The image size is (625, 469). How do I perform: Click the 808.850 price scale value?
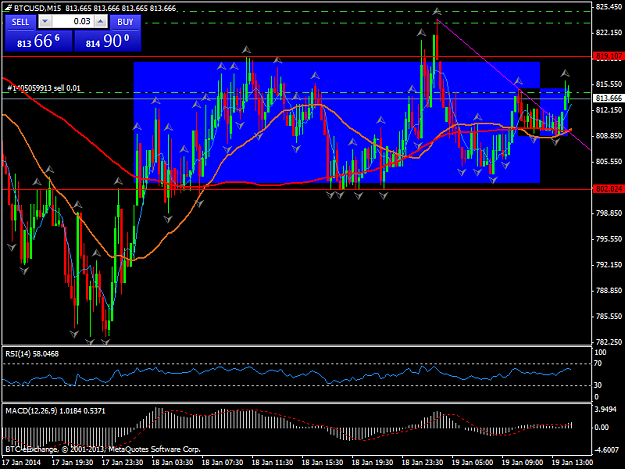[x=609, y=136]
